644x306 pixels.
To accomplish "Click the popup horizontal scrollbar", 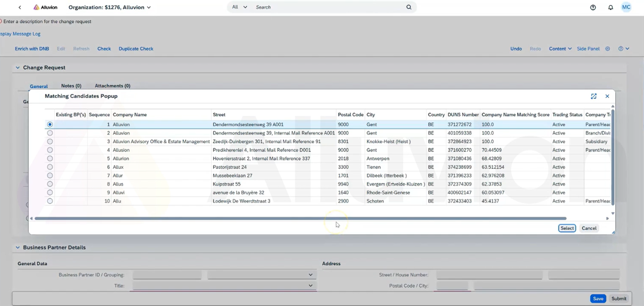I will click(x=300, y=218).
